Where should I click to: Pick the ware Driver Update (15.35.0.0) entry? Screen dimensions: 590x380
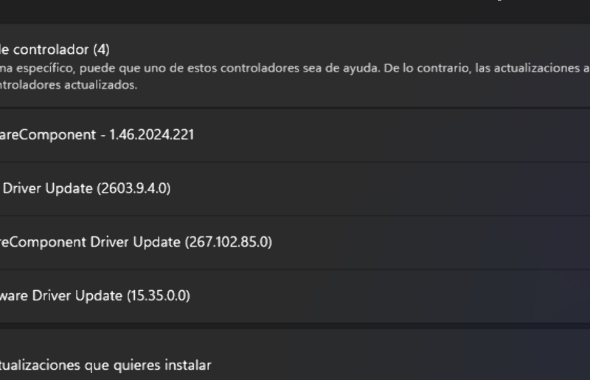pyautogui.click(x=295, y=296)
